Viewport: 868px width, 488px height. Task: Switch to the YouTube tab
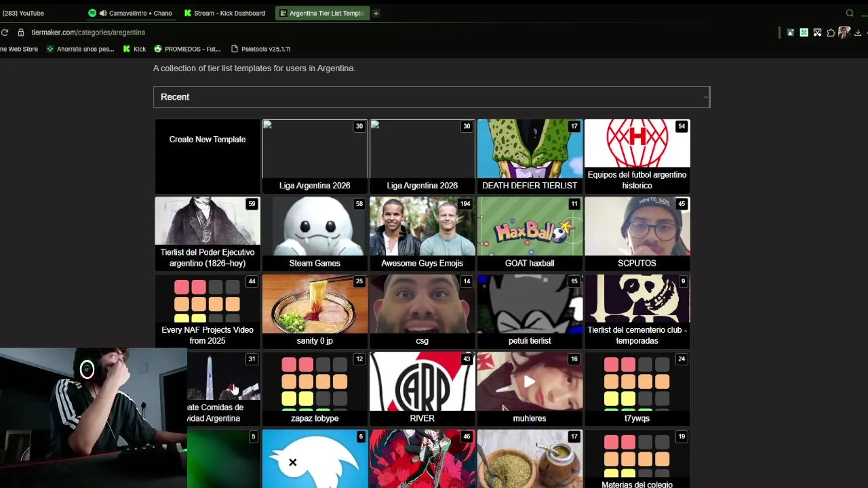23,13
